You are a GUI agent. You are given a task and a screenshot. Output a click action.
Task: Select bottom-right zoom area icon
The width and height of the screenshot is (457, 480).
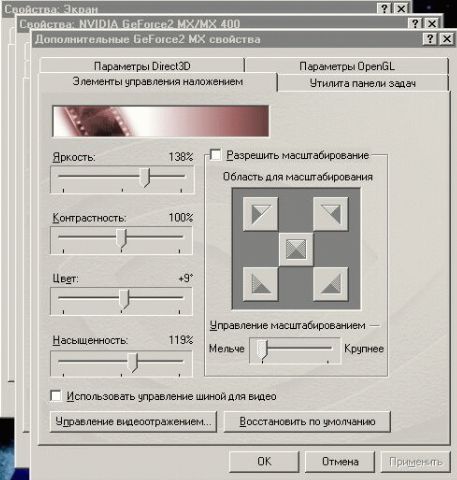point(331,284)
